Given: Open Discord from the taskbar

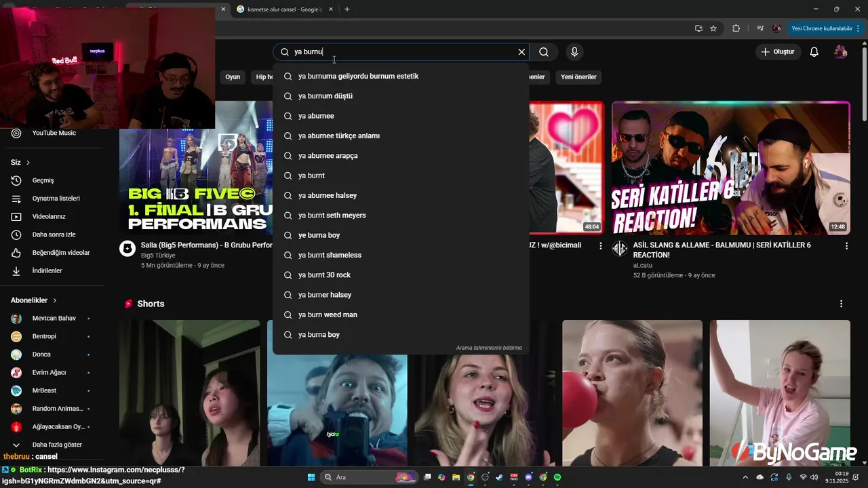Looking at the screenshot, I should coord(529,477).
